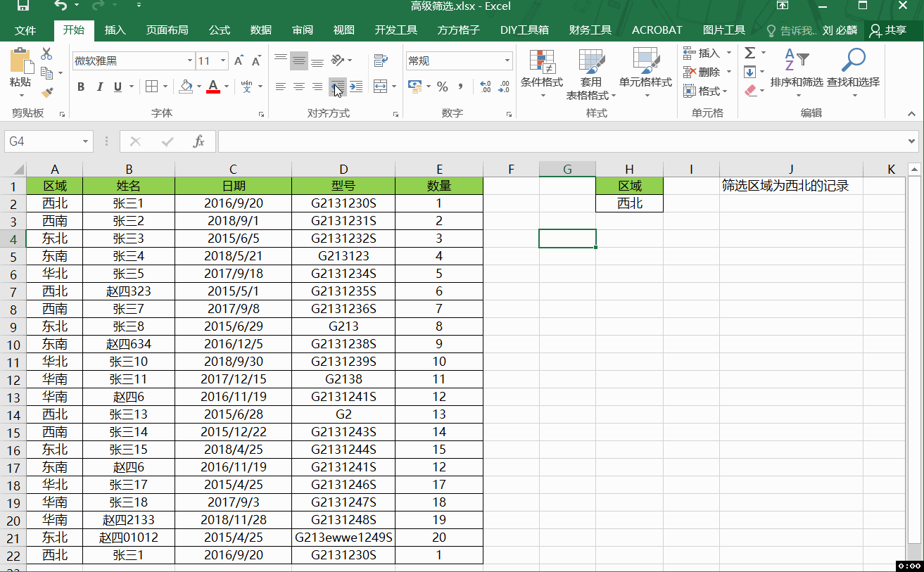This screenshot has height=572, width=924.
Task: Open the font size dropdown
Action: tap(224, 61)
